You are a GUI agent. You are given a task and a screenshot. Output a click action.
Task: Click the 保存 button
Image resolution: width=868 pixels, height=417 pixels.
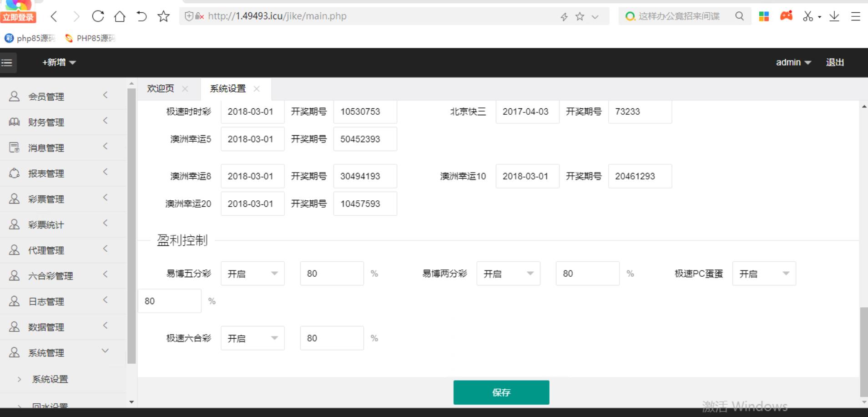coord(501,392)
